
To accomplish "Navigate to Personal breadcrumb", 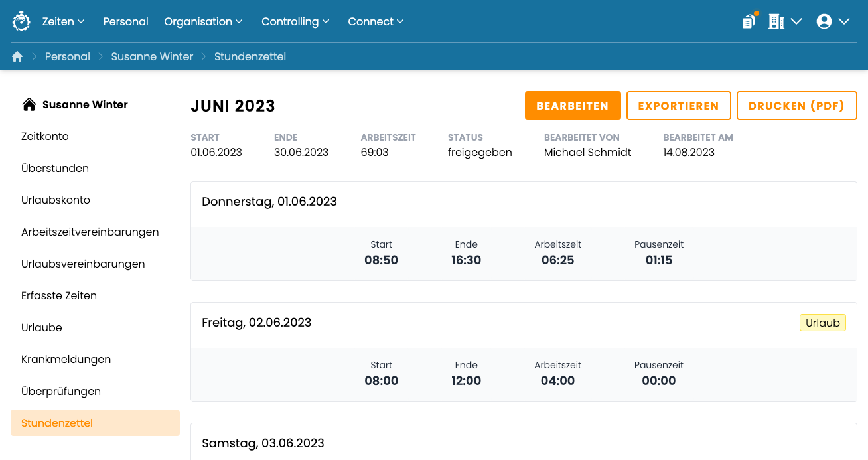I will click(x=68, y=56).
